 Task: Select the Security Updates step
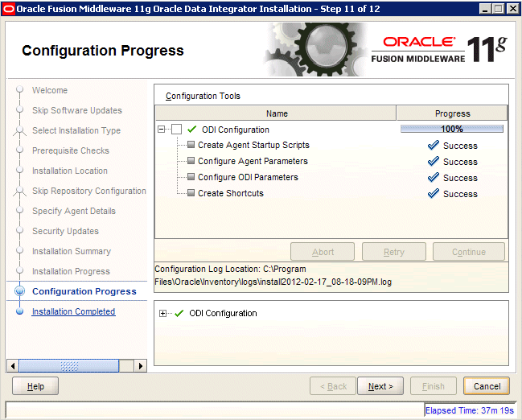click(65, 231)
